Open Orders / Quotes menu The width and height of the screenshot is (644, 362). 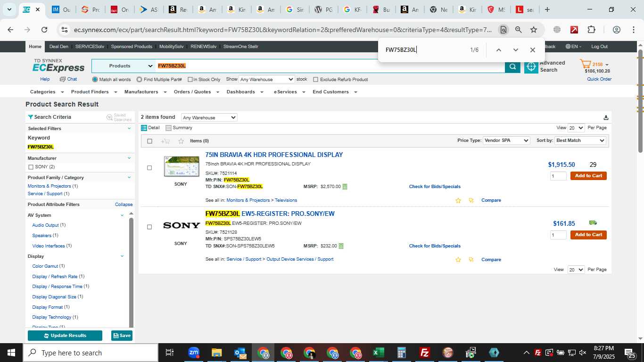point(196,92)
